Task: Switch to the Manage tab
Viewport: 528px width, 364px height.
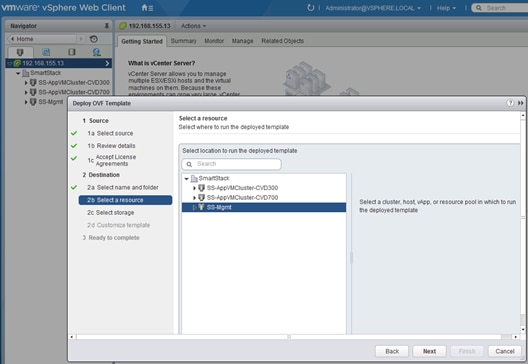Action: (x=242, y=41)
